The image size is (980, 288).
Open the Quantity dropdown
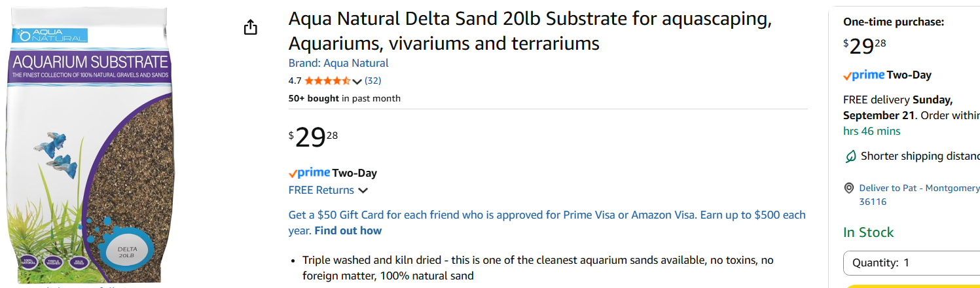tap(911, 263)
